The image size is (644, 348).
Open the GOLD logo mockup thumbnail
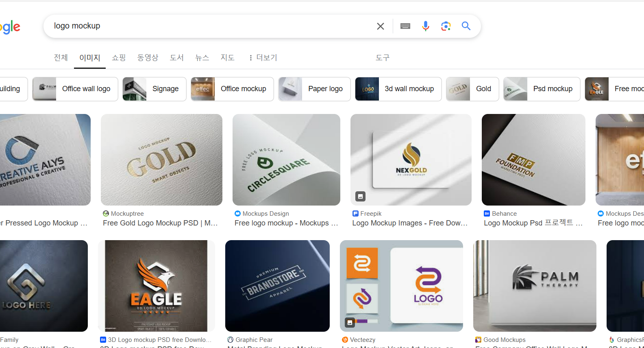pyautogui.click(x=161, y=160)
